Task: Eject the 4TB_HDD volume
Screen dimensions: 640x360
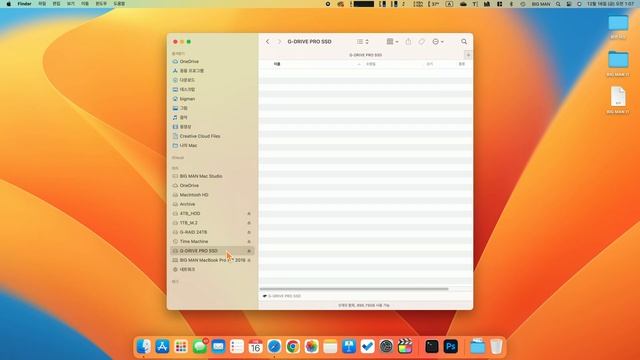Action: (249, 214)
